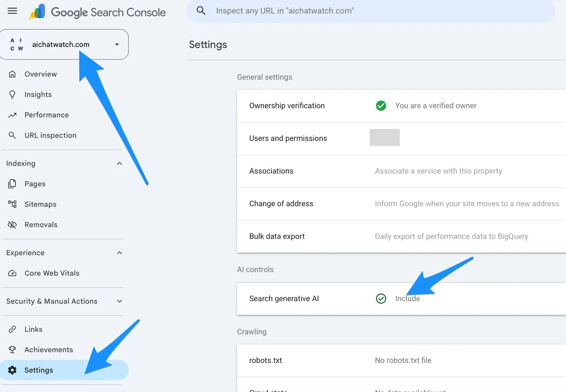Open Bulk data export setting
The width and height of the screenshot is (566, 392).
pos(402,236)
